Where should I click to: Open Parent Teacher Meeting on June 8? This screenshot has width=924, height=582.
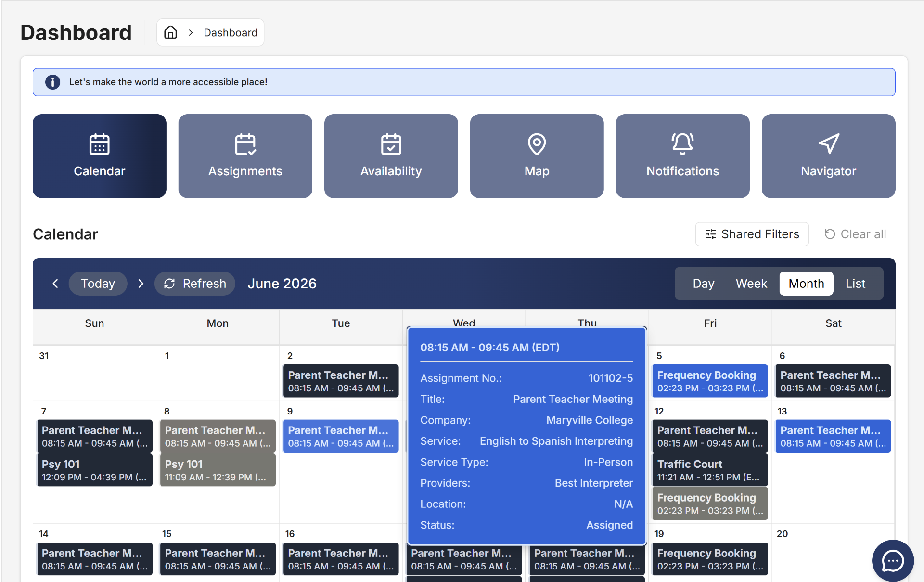coord(218,436)
